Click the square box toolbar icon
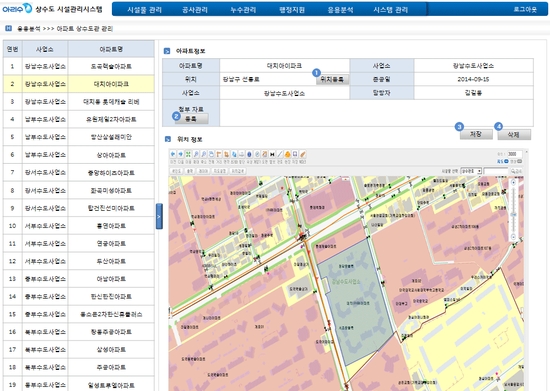Image resolution: width=550 pixels, height=391 pixels. pos(295,154)
